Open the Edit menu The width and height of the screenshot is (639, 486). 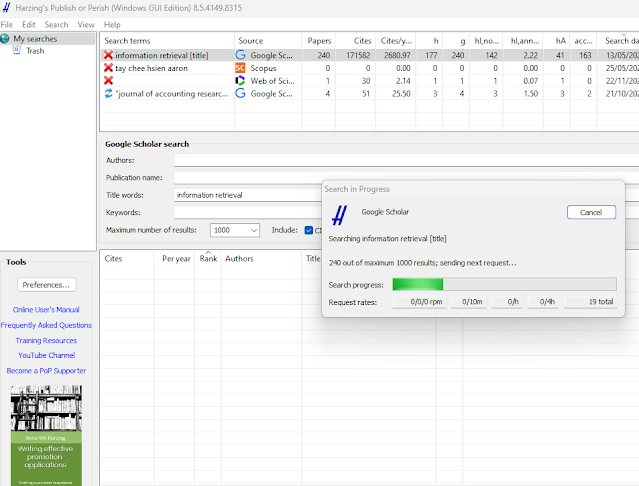29,24
